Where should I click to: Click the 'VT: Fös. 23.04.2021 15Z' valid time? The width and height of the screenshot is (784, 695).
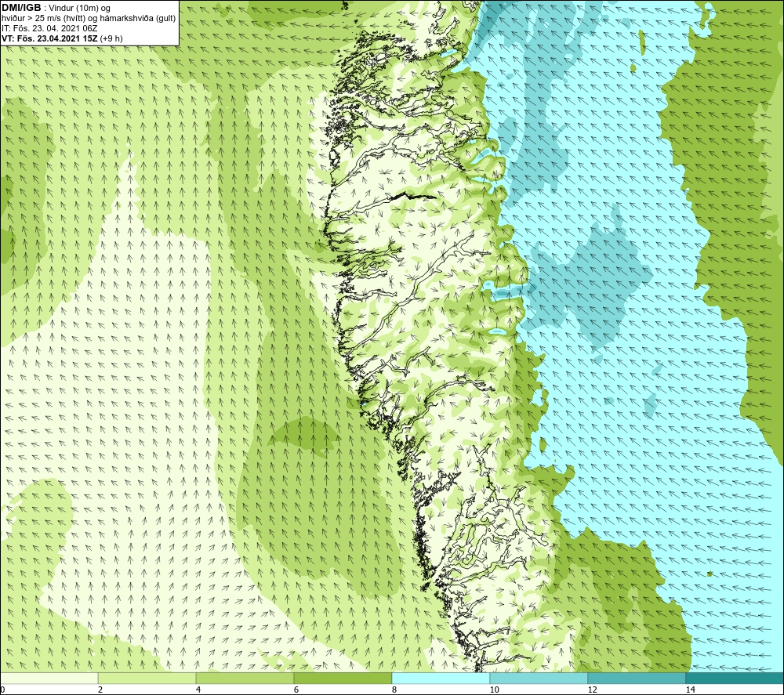coord(49,38)
